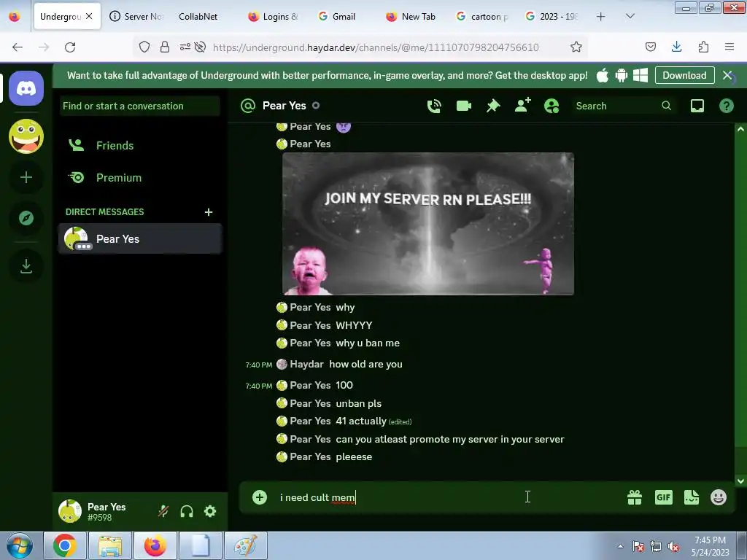Viewport: 747px width, 560px height.
Task: Show pinned messages
Action: click(493, 106)
